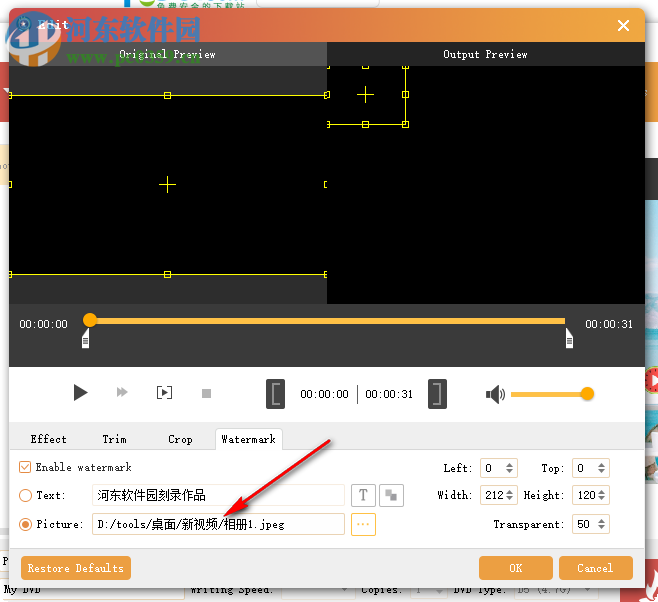Select the Text watermark radio button
Screen dimensions: 658x602
tap(25, 495)
